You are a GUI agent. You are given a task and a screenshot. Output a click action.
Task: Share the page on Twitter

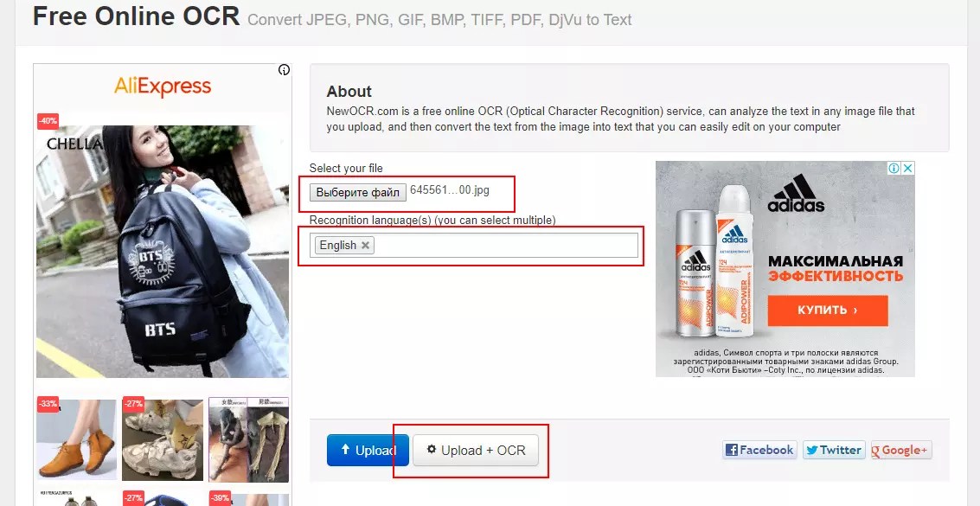click(834, 450)
